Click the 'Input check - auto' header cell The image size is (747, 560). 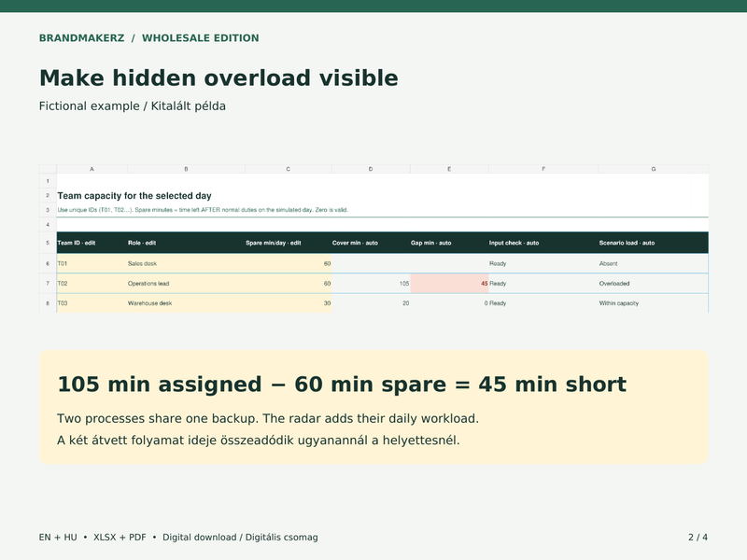543,243
